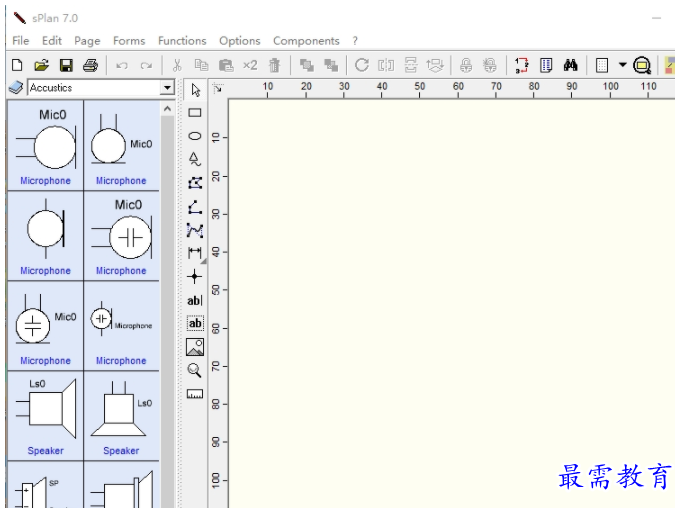Select the connection node tool
Image resolution: width=680 pixels, height=508 pixels.
[194, 277]
